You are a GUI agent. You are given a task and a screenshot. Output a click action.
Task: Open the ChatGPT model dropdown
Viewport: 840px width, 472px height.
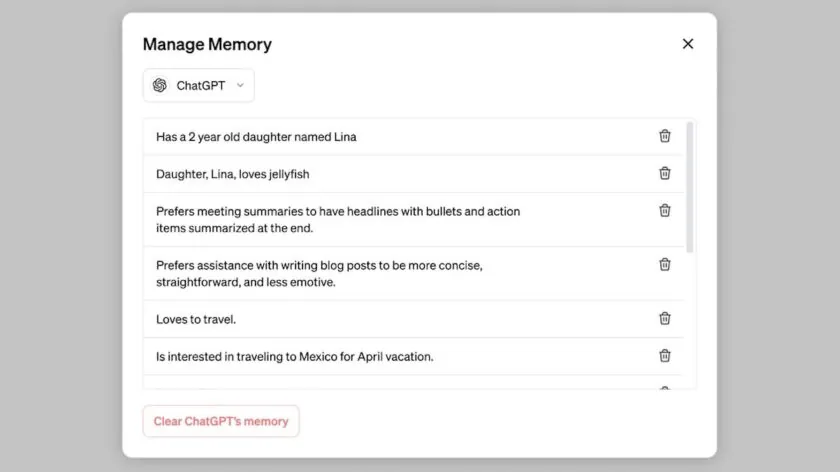[199, 85]
